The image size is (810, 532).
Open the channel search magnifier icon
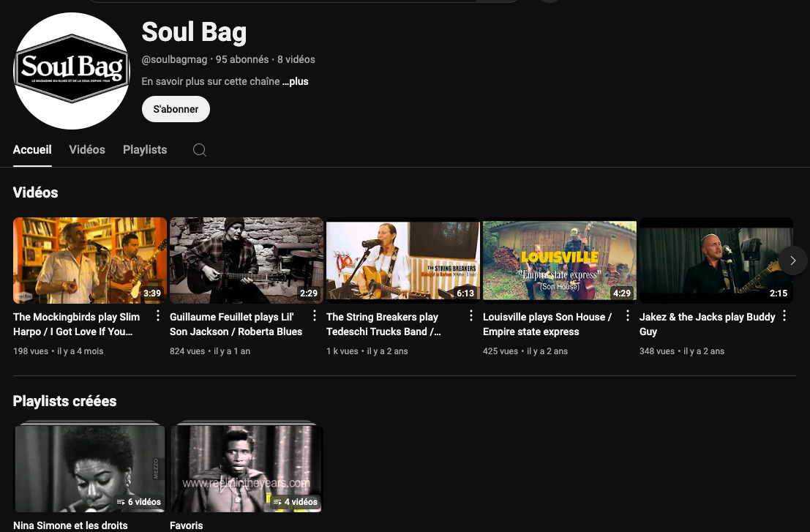point(200,150)
